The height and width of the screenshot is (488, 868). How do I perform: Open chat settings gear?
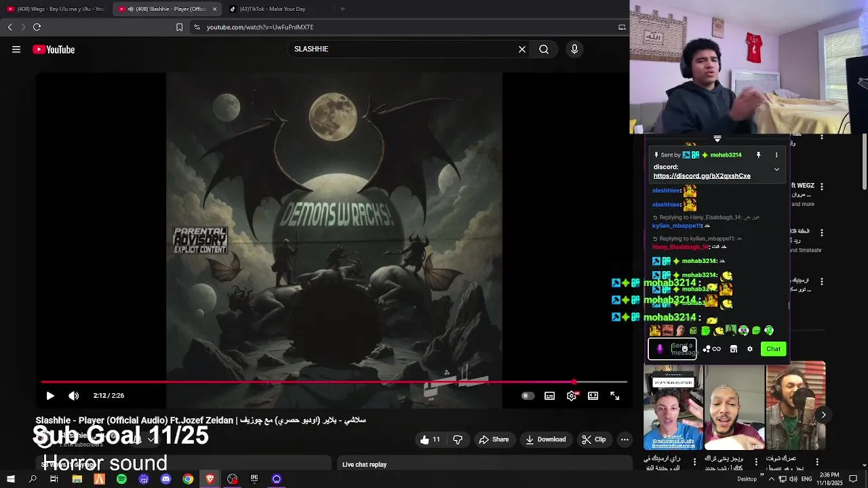[x=750, y=349]
